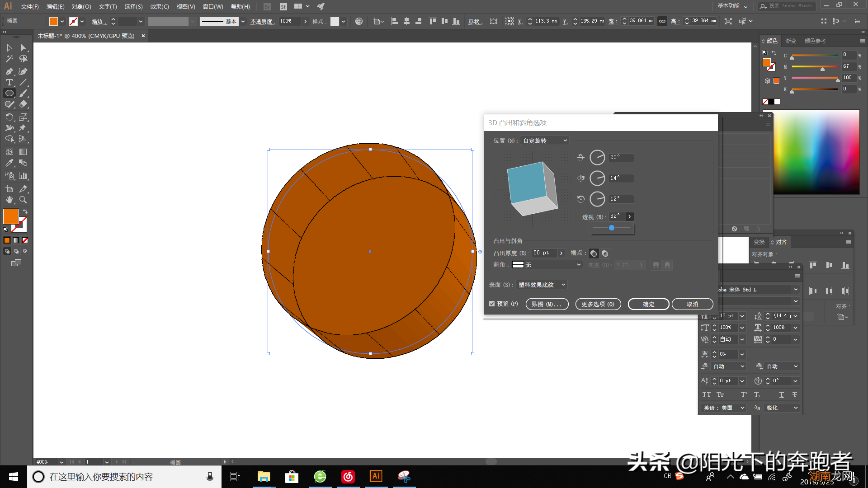The height and width of the screenshot is (488, 868).
Task: Open the 效果(C) menu
Action: pyautogui.click(x=159, y=6)
